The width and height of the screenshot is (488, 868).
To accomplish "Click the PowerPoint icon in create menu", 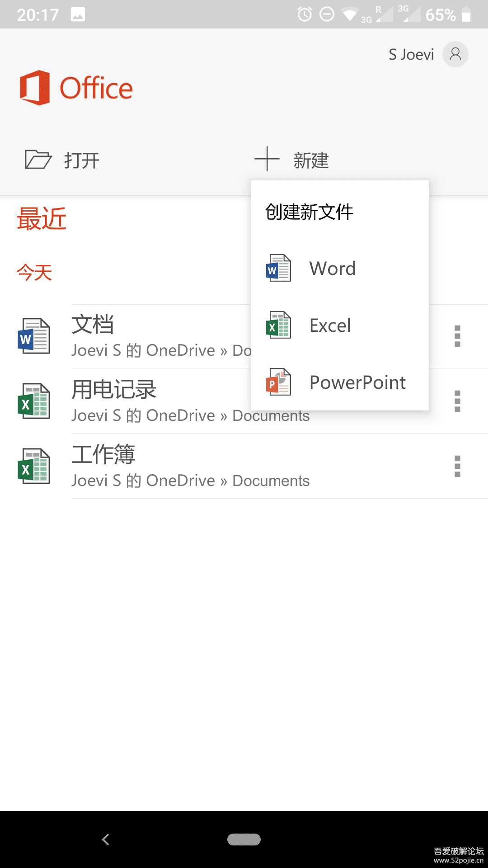I will (278, 382).
